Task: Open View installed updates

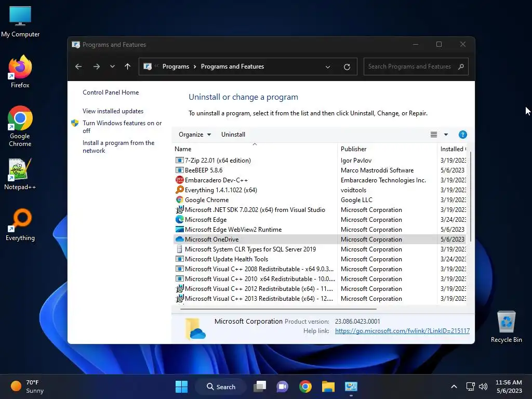Action: click(113, 111)
